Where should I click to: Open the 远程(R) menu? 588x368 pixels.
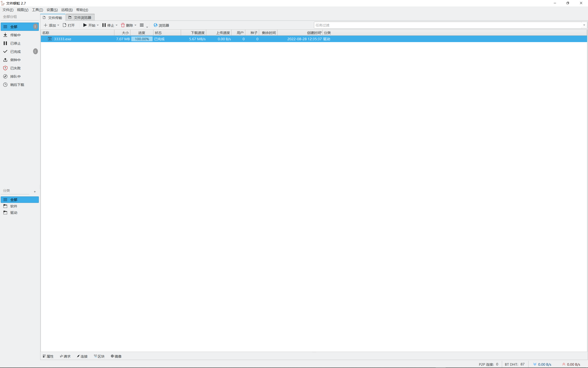[x=67, y=10]
